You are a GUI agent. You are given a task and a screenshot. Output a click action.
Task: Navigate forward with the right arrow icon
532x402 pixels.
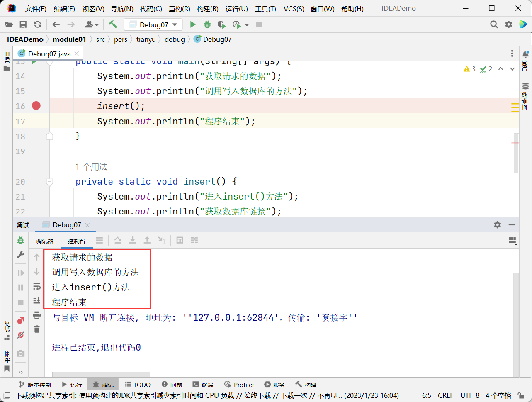click(71, 24)
